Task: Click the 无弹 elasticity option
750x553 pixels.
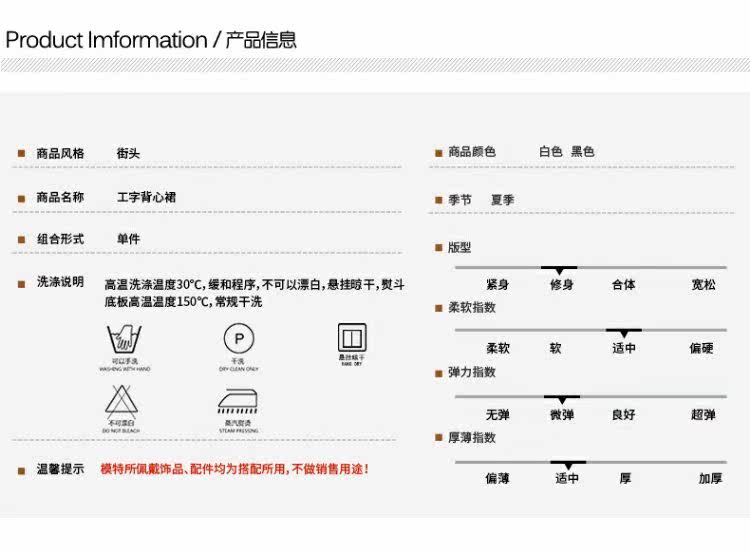Action: tap(497, 414)
